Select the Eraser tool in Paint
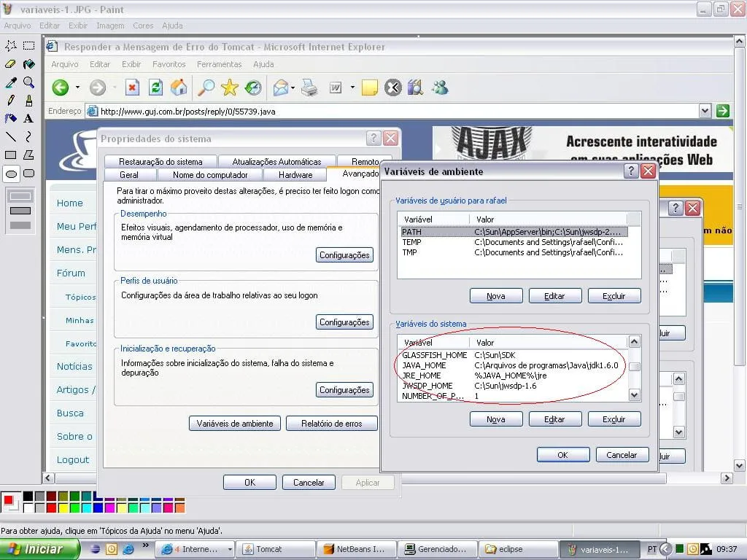The width and height of the screenshot is (747, 560). [x=11, y=64]
